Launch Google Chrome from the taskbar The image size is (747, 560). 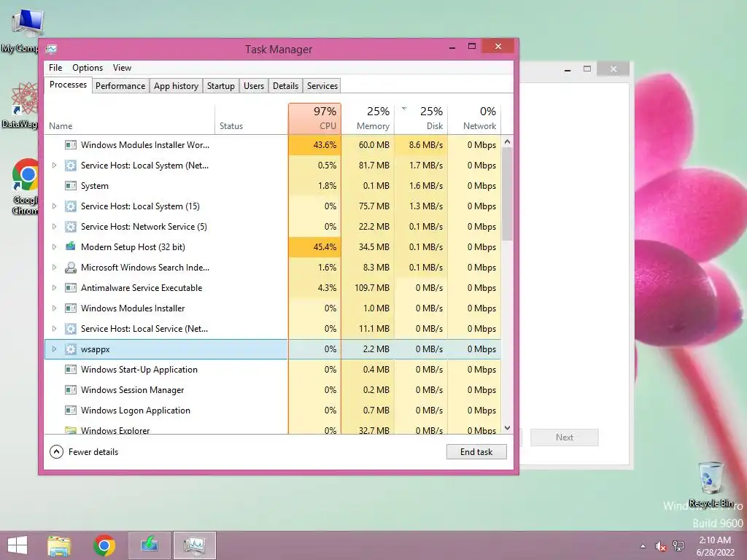pyautogui.click(x=104, y=545)
